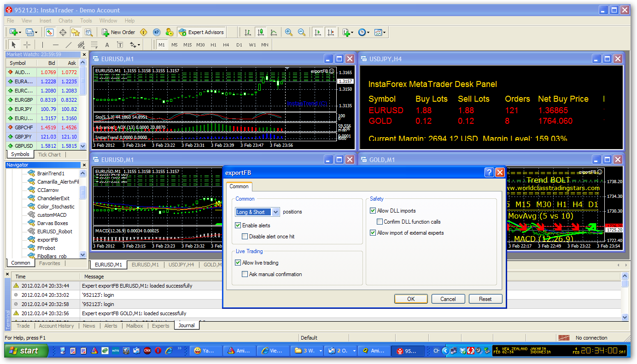Toggle the Chart Shift icon
Image resolution: width=637 pixels, height=364 pixels.
[330, 32]
